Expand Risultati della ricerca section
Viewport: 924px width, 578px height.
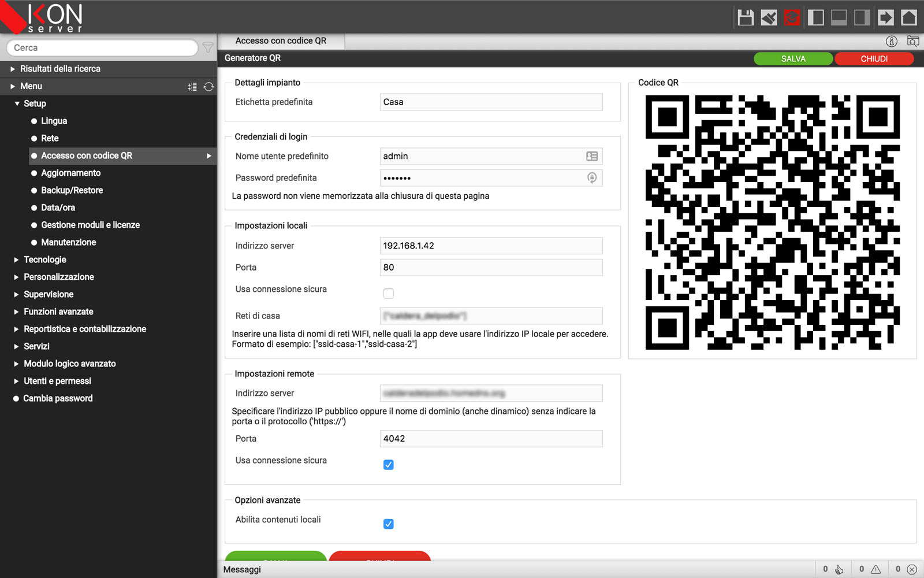click(109, 69)
